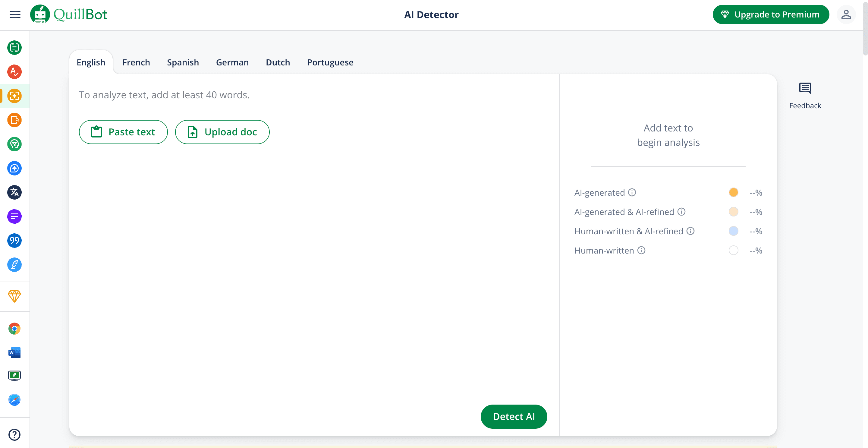Viewport: 868px width, 448px height.
Task: Switch to the French tab
Action: [x=136, y=62]
